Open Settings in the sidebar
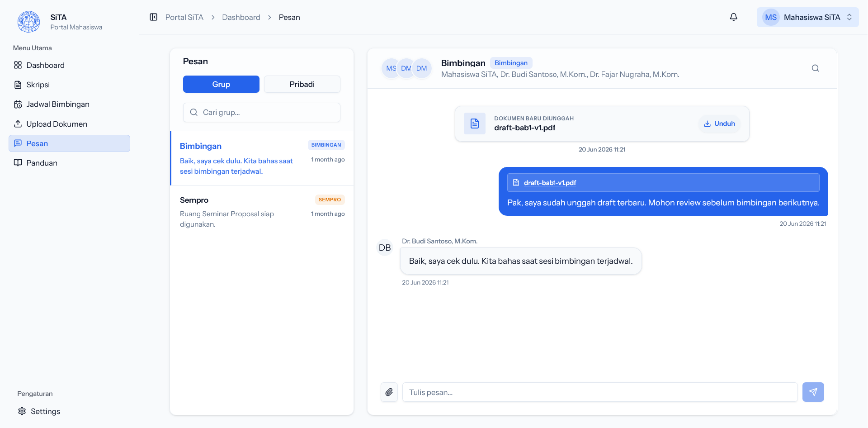This screenshot has width=868, height=428. click(x=69, y=411)
